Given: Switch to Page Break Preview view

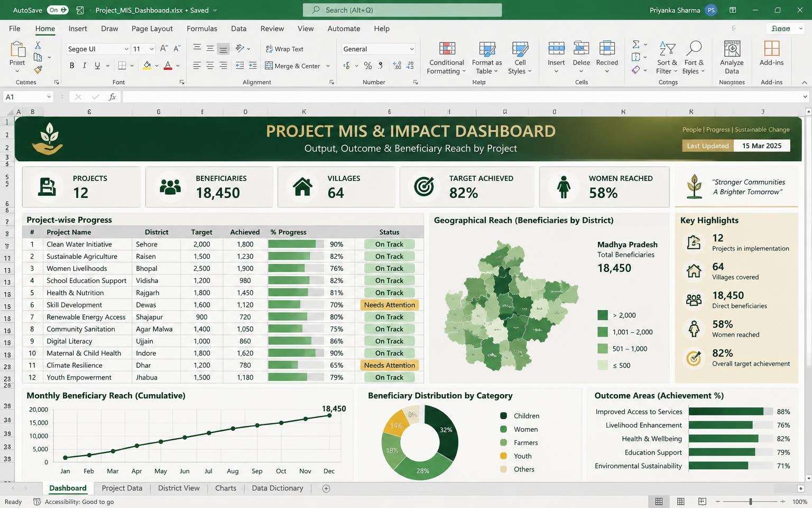Looking at the screenshot, I should point(702,501).
